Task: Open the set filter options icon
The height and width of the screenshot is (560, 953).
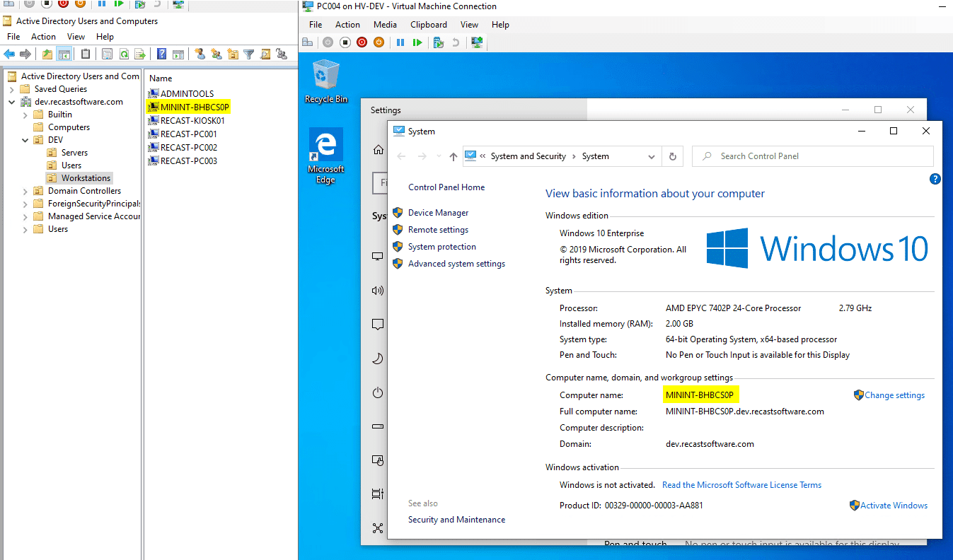Action: point(249,54)
